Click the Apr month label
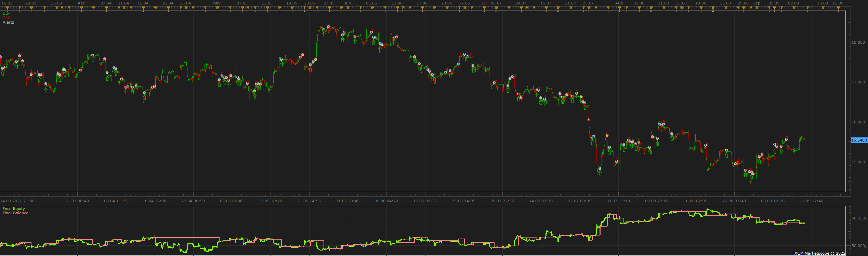The width and height of the screenshot is (868, 256). tap(81, 3)
